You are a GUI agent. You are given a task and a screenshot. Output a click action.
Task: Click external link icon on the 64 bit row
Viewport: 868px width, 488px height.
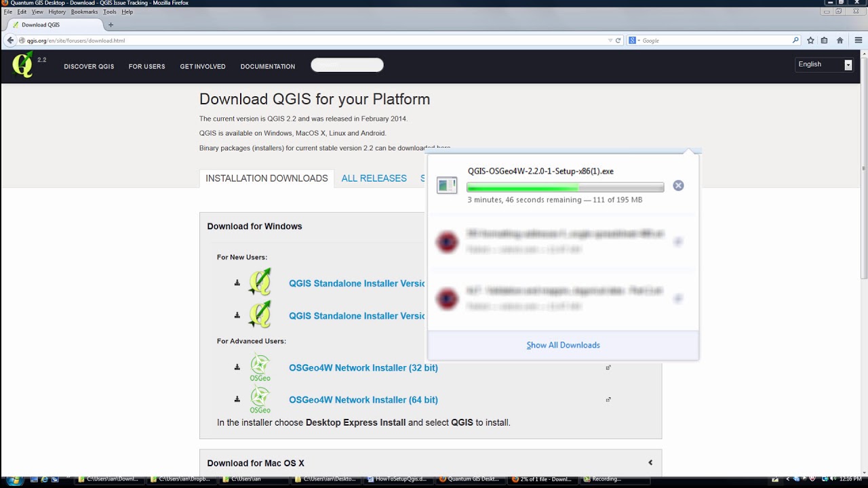pos(608,399)
